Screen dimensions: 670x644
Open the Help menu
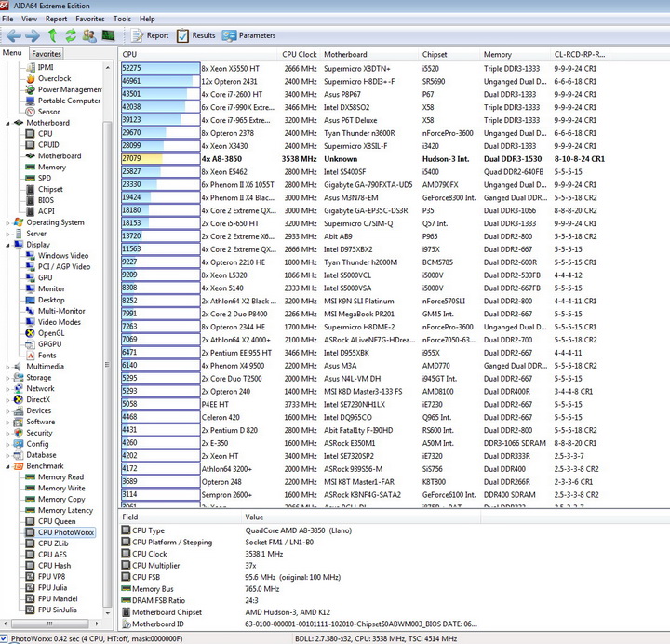(147, 19)
